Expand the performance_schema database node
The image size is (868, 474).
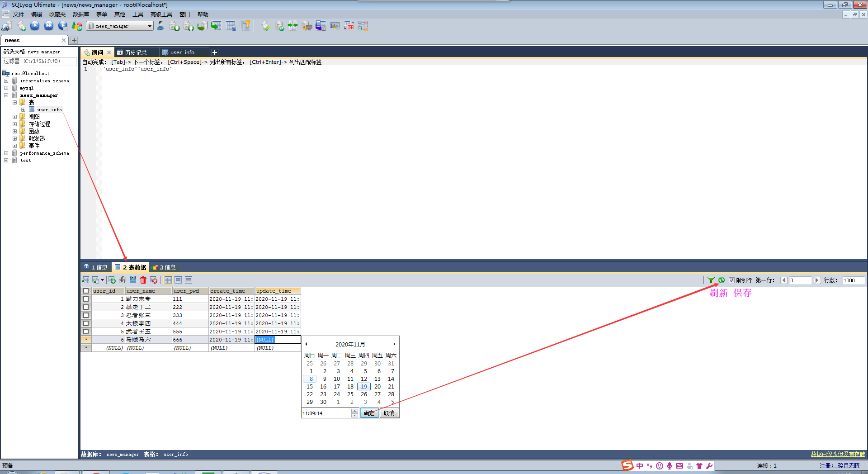click(x=6, y=153)
